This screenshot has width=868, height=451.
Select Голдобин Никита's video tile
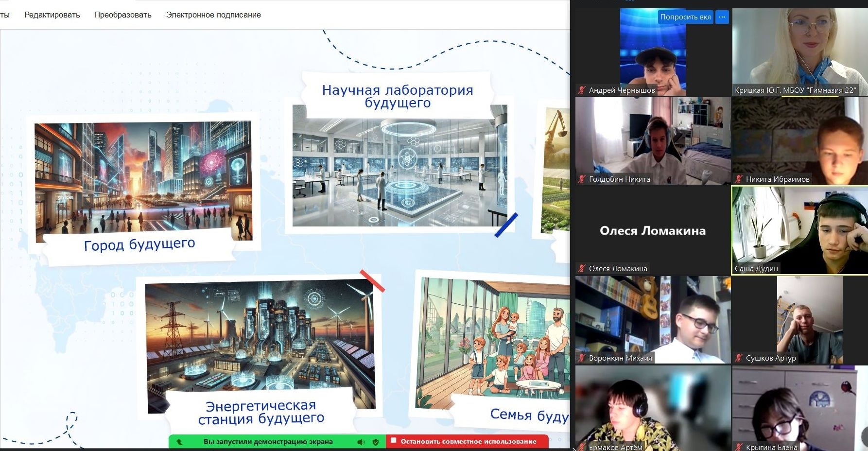(x=653, y=140)
